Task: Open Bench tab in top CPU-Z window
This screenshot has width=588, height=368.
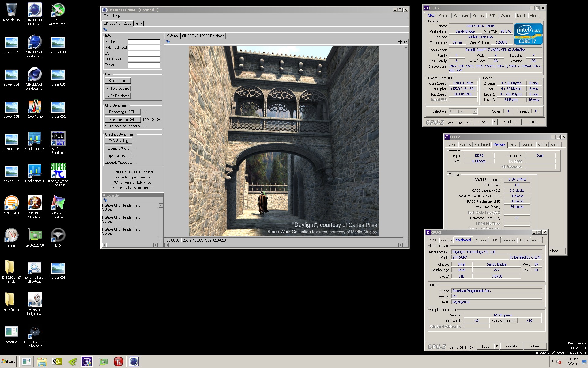Action: click(x=521, y=16)
